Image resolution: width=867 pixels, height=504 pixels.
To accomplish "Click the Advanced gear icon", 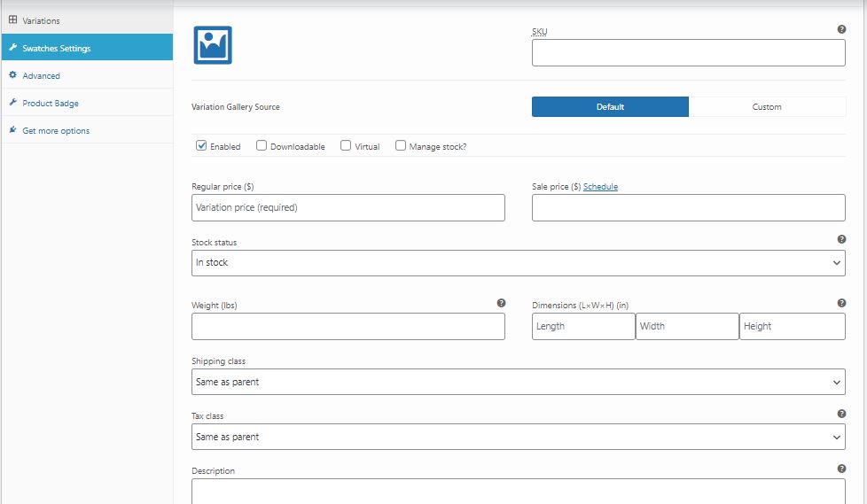I will point(12,74).
